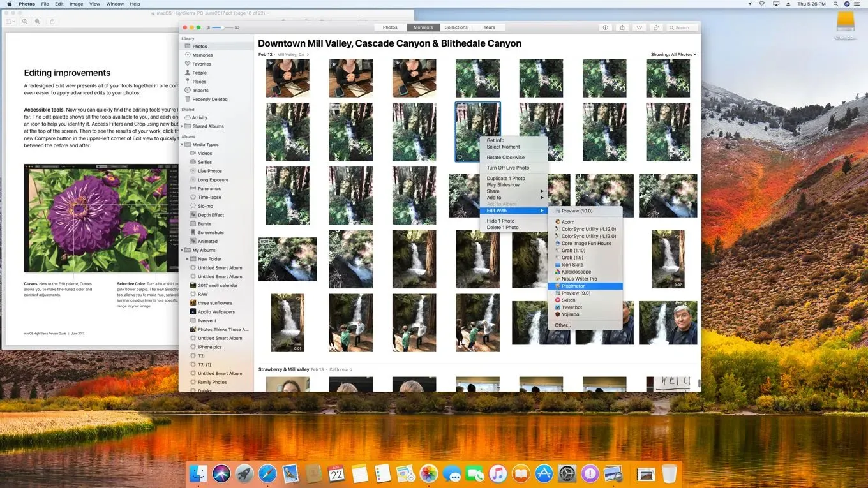Choose Rotate Clockwise from context menu
Viewport: 868px width, 488px height.
[505, 158]
